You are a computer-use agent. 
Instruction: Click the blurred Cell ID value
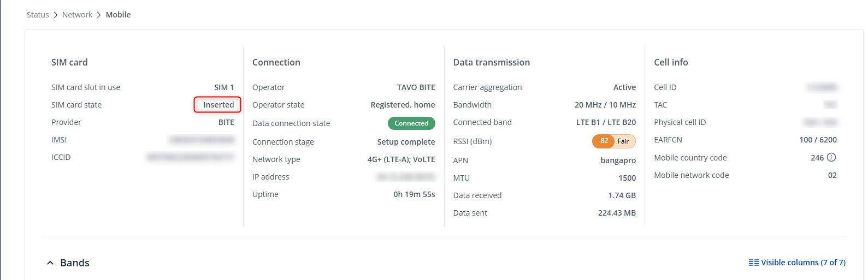[822, 87]
